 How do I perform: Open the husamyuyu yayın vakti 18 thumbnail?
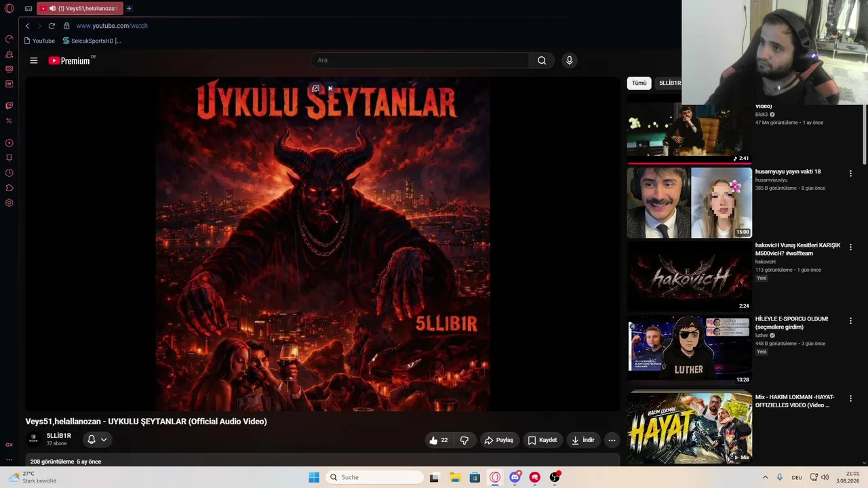click(x=690, y=203)
